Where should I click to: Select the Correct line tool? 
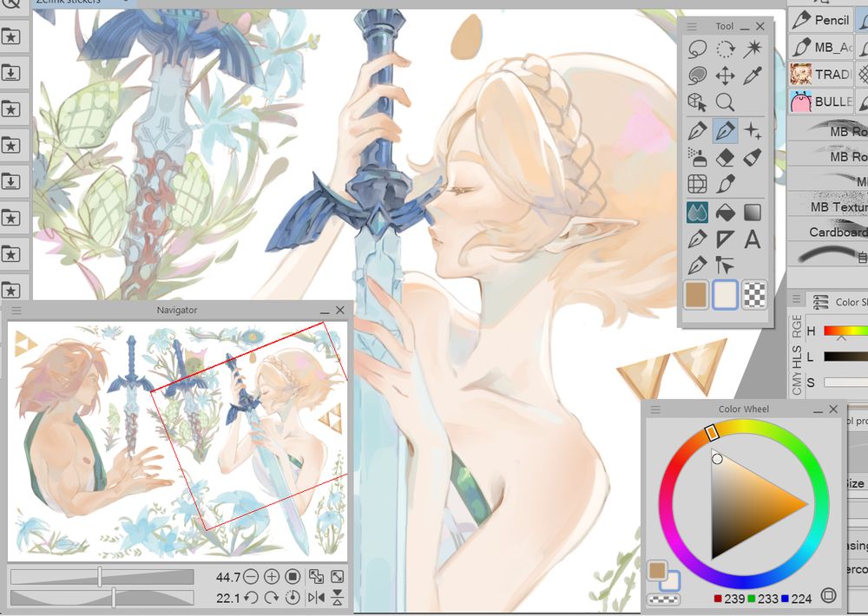(725, 265)
